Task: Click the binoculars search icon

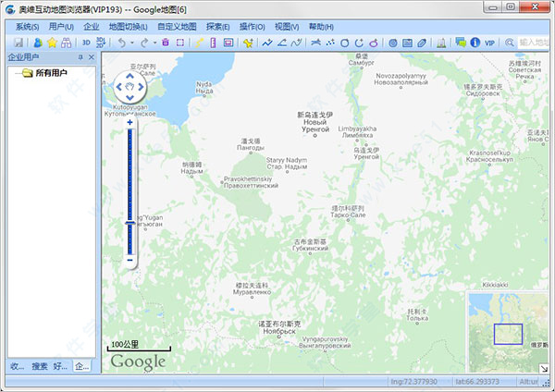Action: point(67,43)
